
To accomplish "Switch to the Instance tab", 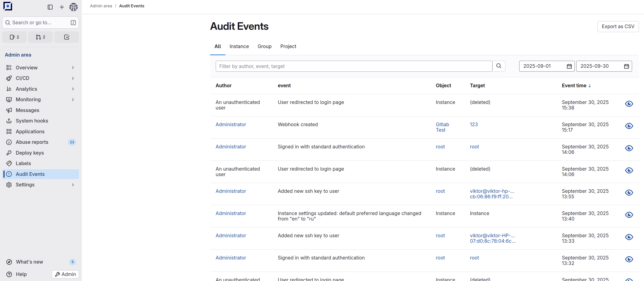I will point(239,46).
